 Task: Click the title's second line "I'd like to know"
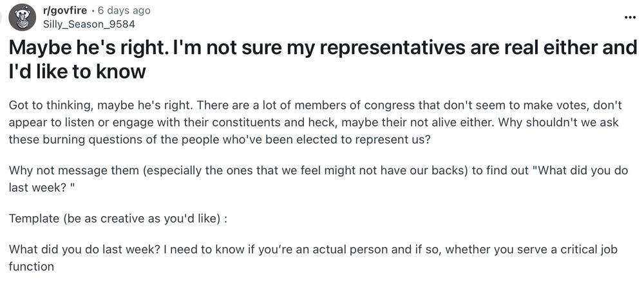pyautogui.click(x=79, y=73)
